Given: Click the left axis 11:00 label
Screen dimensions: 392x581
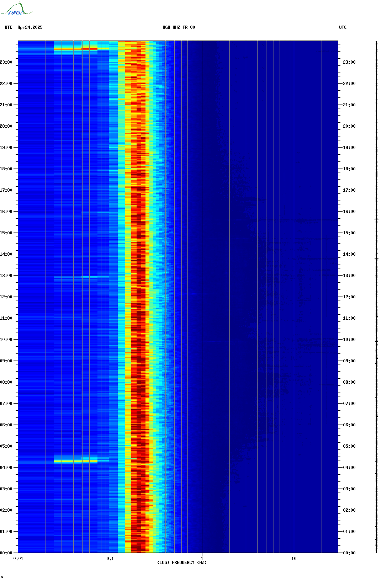Looking at the screenshot, I should (6, 318).
